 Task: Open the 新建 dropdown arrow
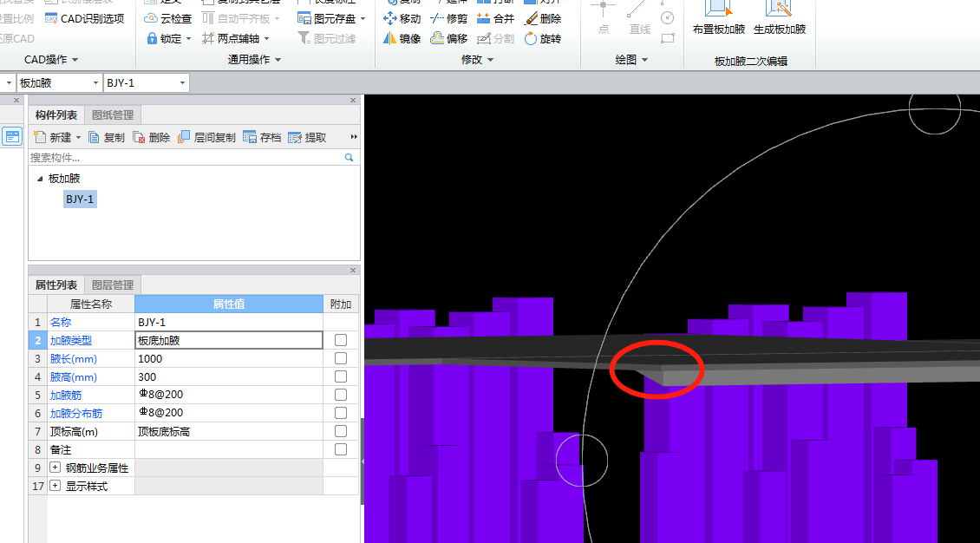point(78,137)
